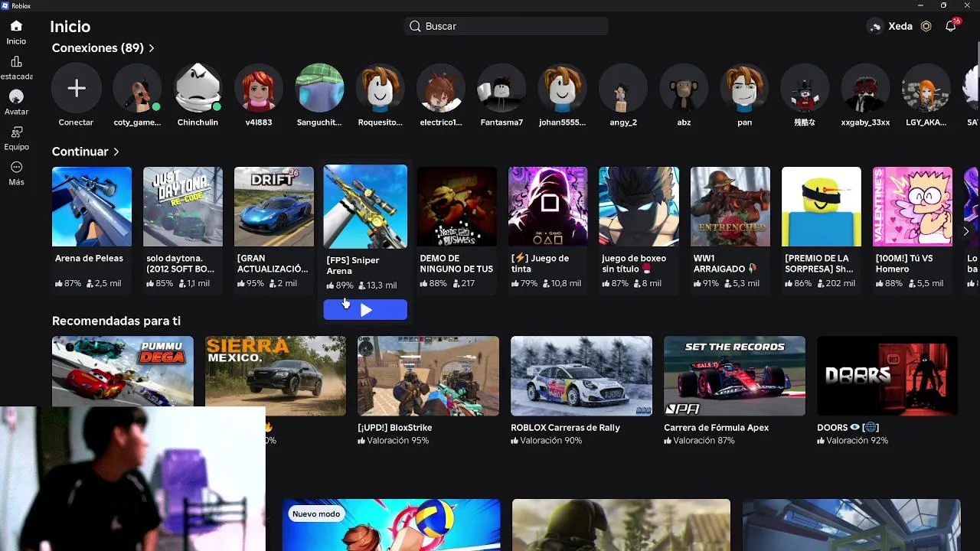Open ROBLOX Carreras de Rally thumbnail
980x551 pixels.
point(581,376)
